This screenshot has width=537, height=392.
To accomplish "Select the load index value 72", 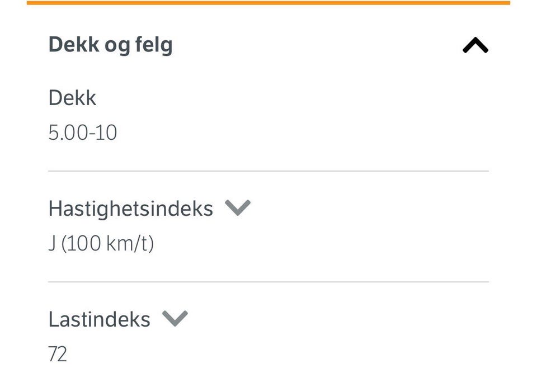I will [x=58, y=355].
